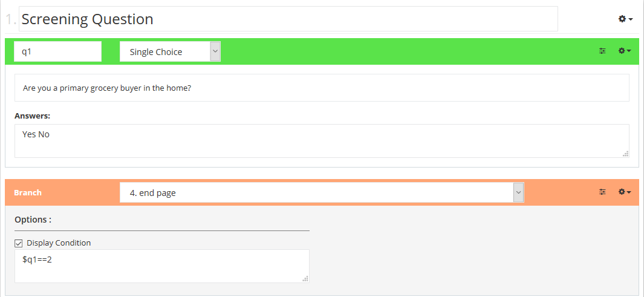Click into the Yes No answers box
Screen dimensions: 644x297
click(x=320, y=140)
